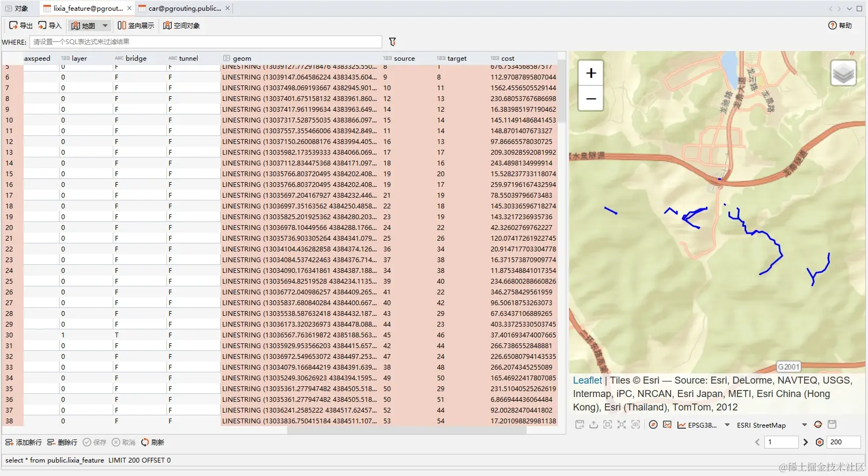Open the Leaflet attribution link
The image size is (868, 476).
pyautogui.click(x=587, y=380)
